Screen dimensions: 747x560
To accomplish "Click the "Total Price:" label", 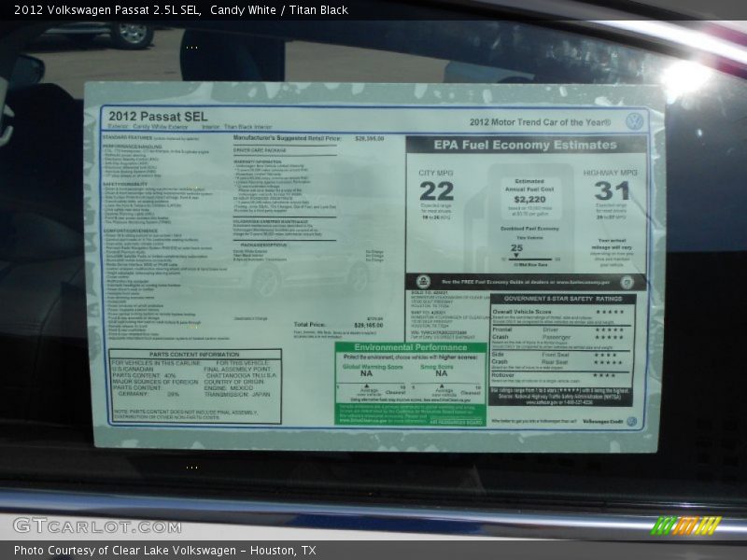I will 309,324.
